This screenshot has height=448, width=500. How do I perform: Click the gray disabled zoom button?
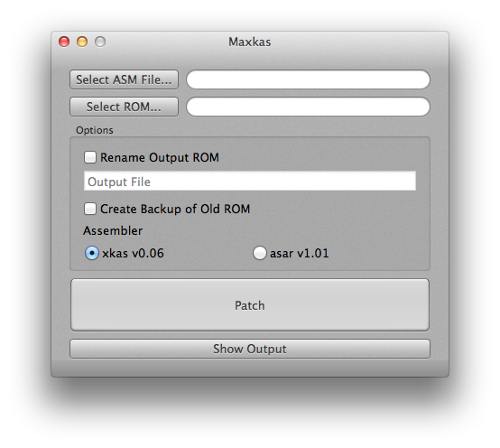(x=100, y=42)
